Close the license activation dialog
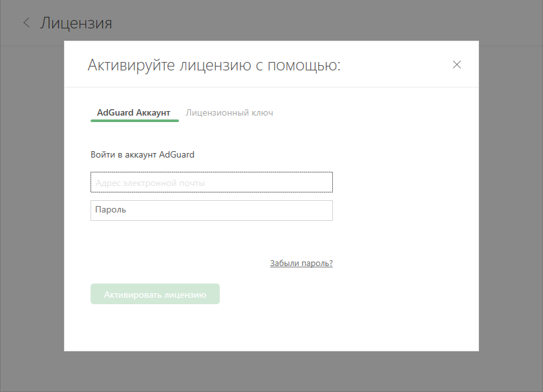 click(x=457, y=65)
